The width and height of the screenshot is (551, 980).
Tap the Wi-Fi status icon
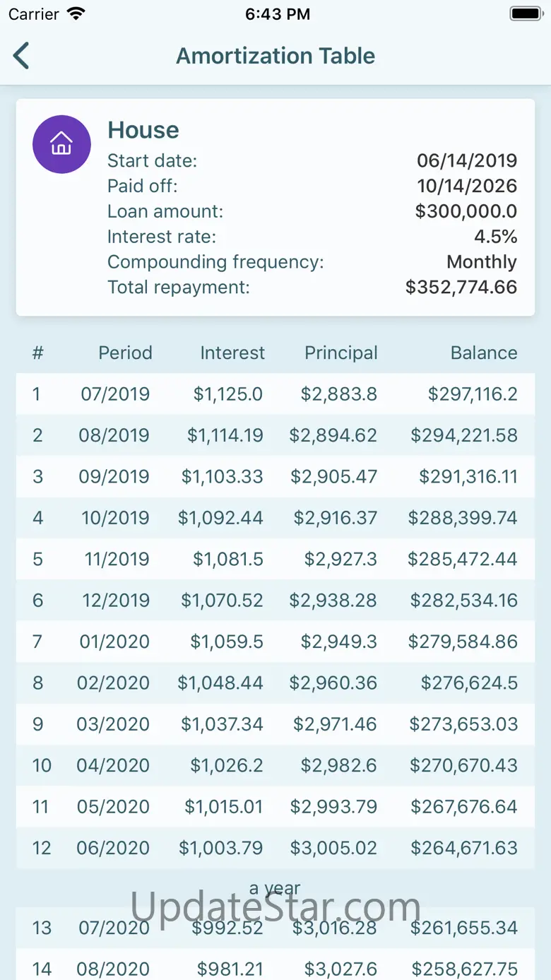coord(76,14)
